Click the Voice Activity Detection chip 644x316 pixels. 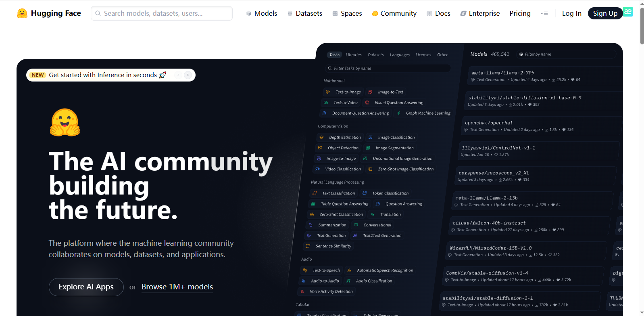[x=327, y=291]
